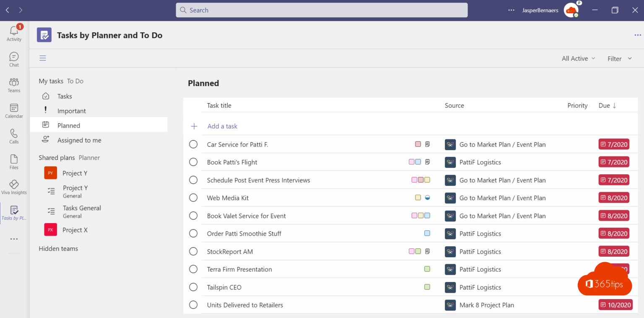Select the Calls icon

tap(14, 136)
